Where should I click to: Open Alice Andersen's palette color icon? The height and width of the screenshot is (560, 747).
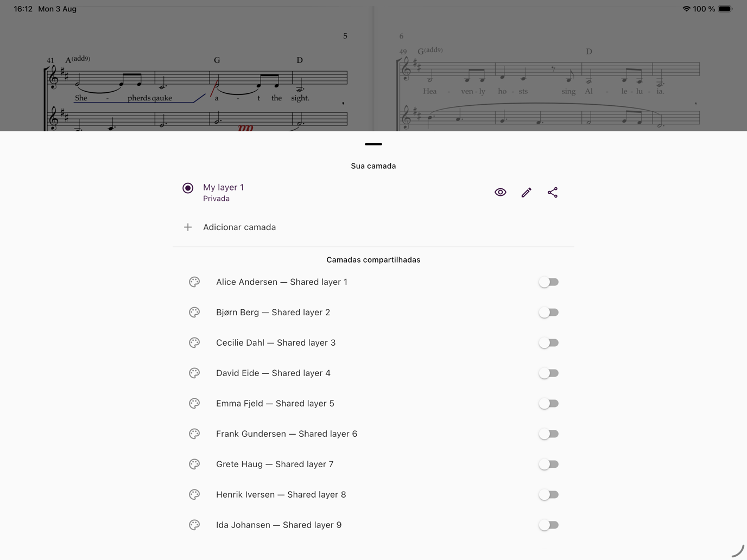tap(194, 282)
